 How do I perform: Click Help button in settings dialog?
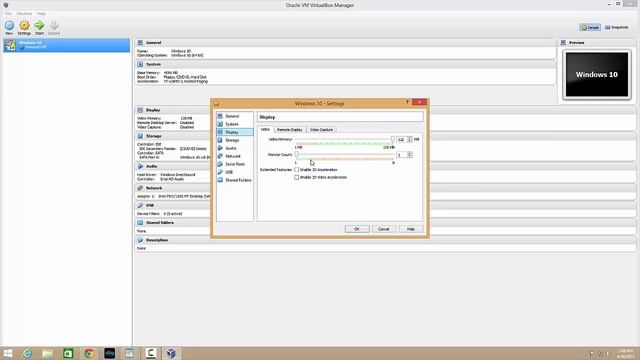coord(411,229)
